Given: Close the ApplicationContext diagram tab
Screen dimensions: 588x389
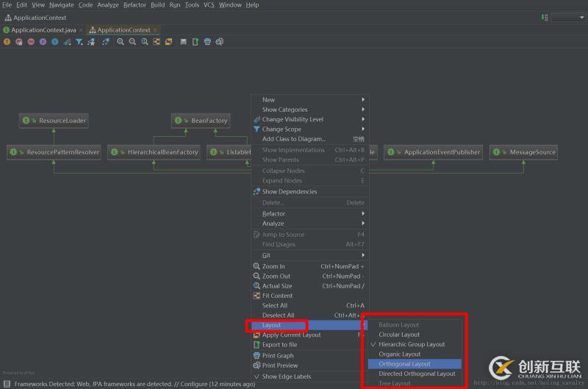Looking at the screenshot, I should pos(155,30).
